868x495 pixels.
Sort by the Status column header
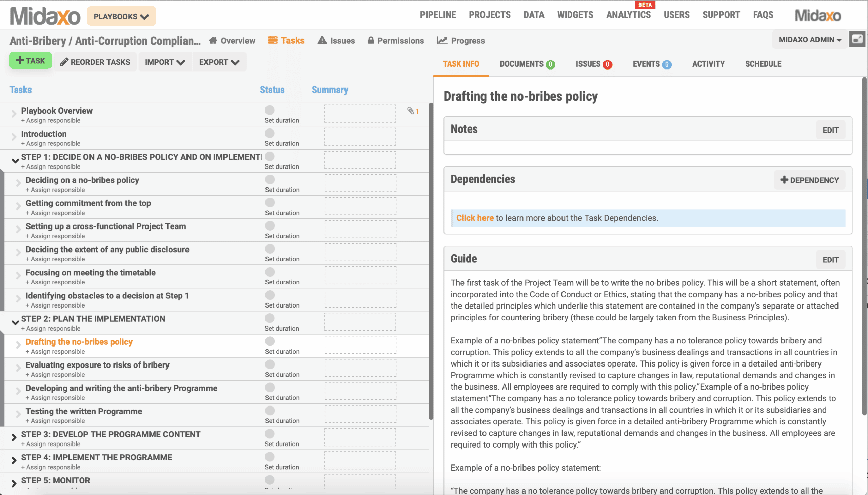pos(272,90)
